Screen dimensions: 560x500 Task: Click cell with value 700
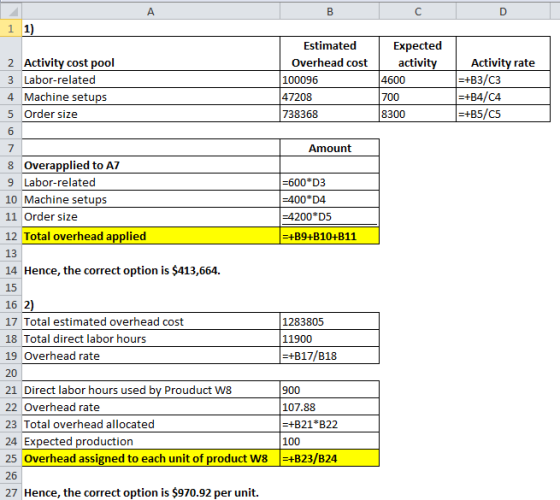[418, 96]
